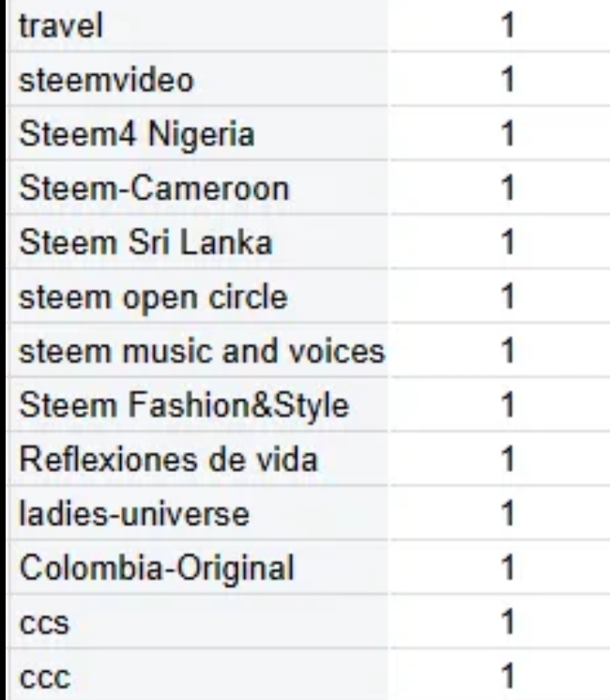Select the count value beside Steem-Cameroon

[509, 188]
